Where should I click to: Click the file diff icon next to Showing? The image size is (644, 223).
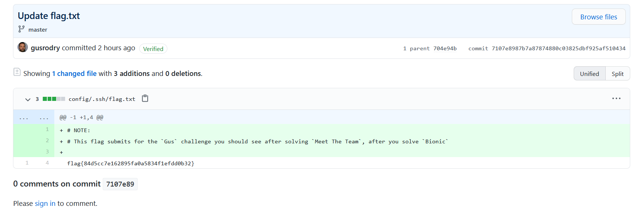pyautogui.click(x=17, y=72)
